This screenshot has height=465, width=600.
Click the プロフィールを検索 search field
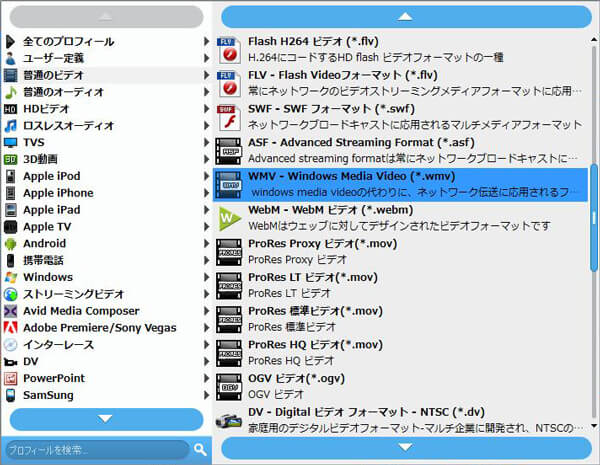point(97,450)
